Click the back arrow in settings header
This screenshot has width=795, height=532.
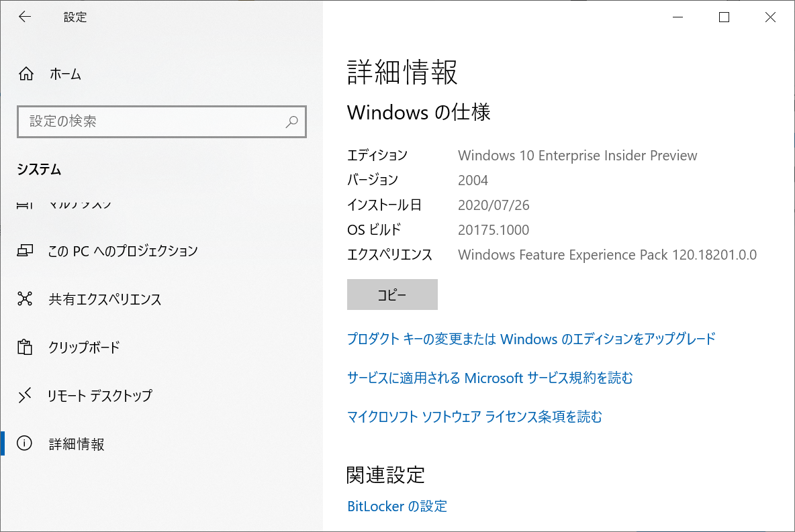24,17
